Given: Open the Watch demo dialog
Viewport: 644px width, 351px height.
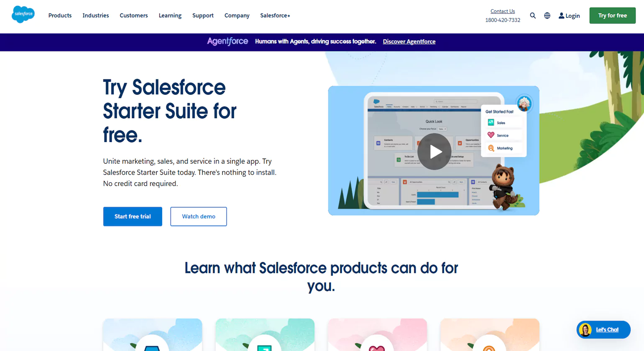Looking at the screenshot, I should pyautogui.click(x=198, y=216).
